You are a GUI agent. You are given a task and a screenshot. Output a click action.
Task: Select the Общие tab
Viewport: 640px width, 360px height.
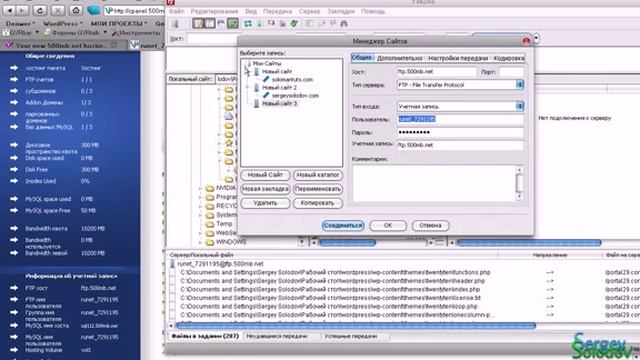[362, 58]
